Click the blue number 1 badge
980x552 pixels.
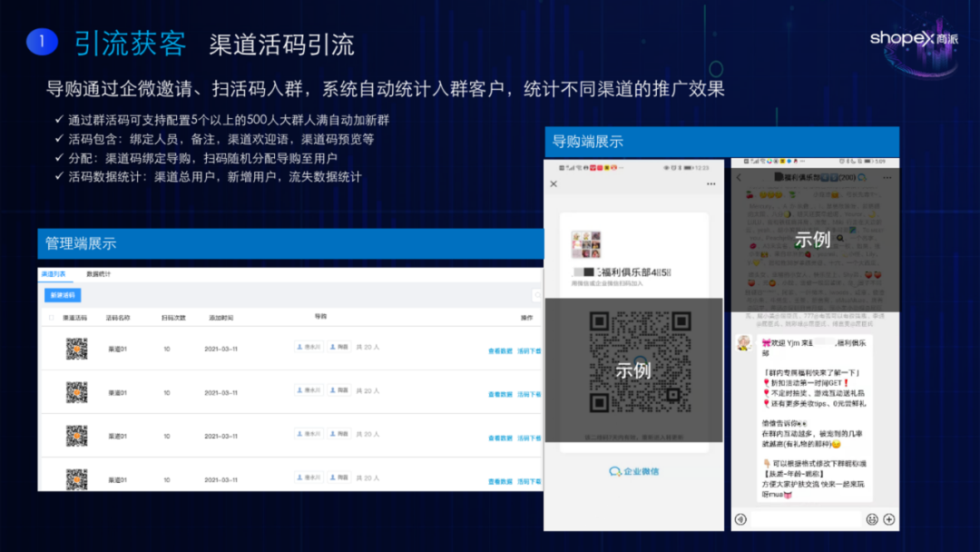pos(42,42)
